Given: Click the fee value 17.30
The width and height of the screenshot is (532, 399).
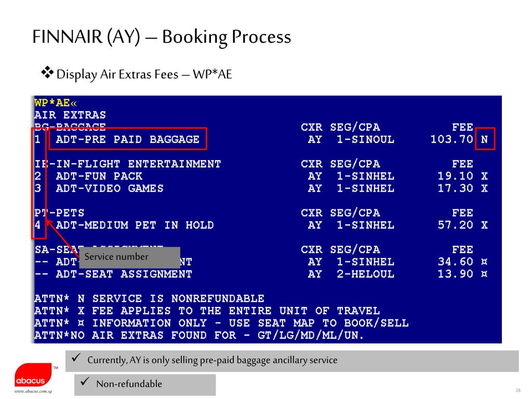Looking at the screenshot, I should click(455, 188).
